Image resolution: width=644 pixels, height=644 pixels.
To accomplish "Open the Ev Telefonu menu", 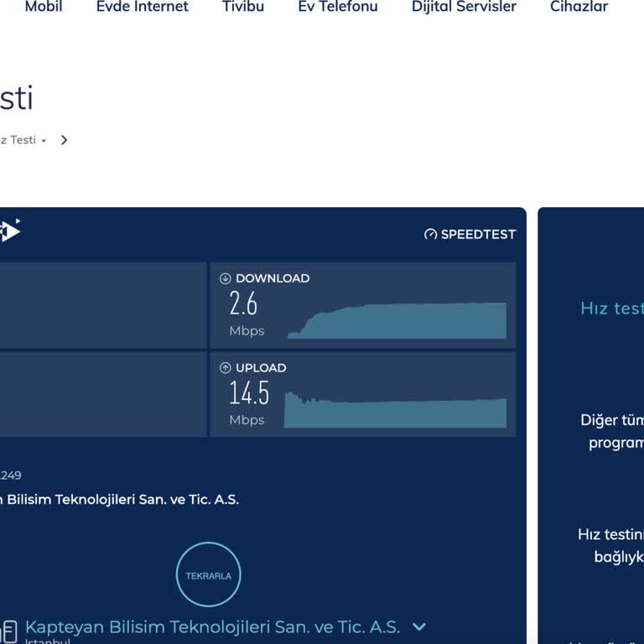I will (x=338, y=7).
